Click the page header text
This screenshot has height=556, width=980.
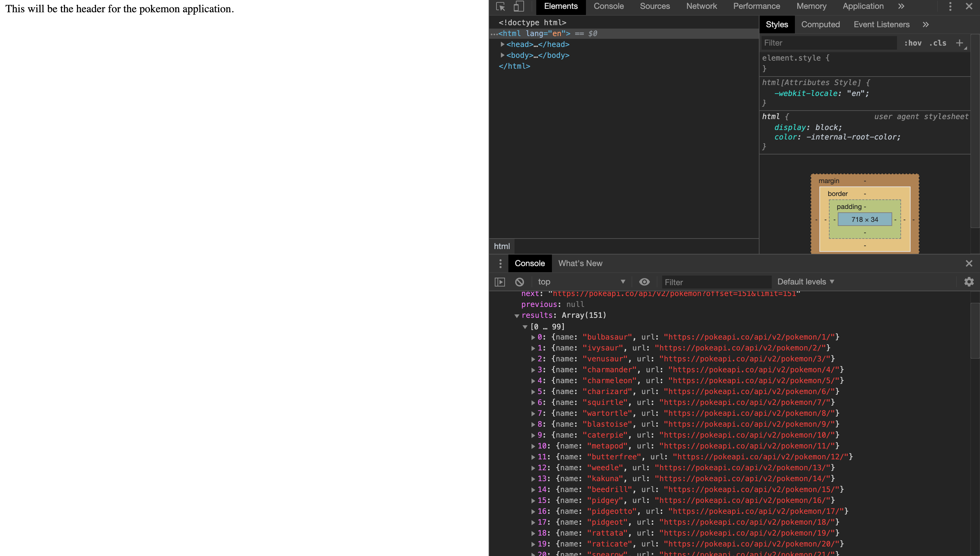119,9
